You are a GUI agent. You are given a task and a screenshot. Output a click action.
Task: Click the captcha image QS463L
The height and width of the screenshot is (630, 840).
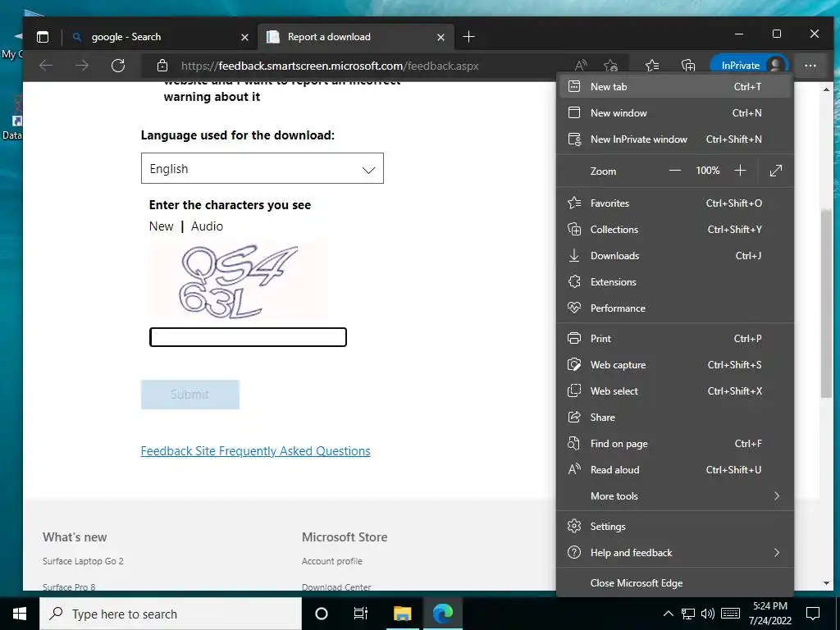238,281
